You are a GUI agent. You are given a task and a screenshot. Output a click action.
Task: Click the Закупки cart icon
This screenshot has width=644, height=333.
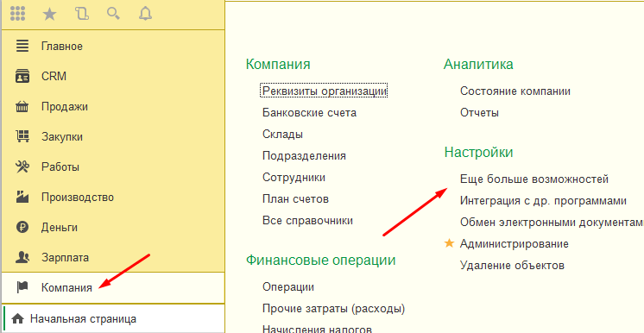(22, 136)
